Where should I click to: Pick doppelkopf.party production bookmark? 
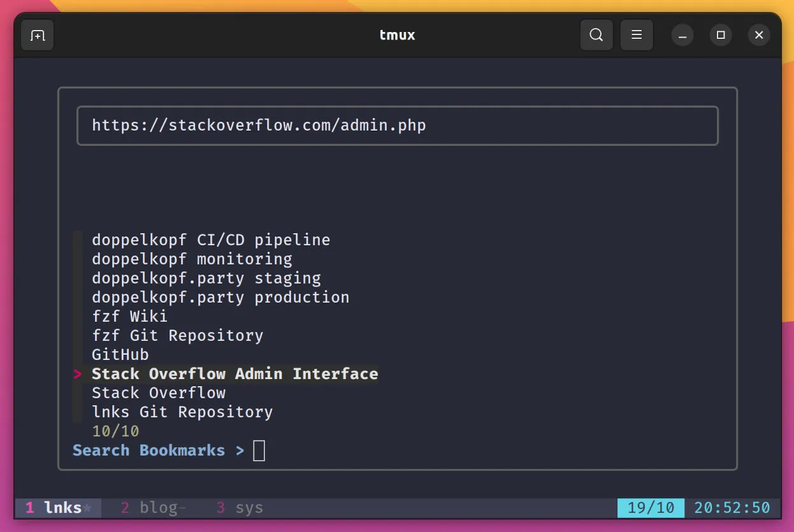220,298
